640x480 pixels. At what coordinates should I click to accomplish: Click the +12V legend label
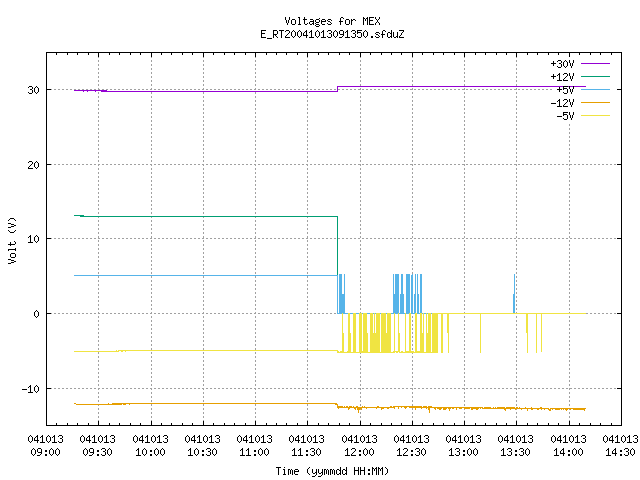tap(562, 77)
